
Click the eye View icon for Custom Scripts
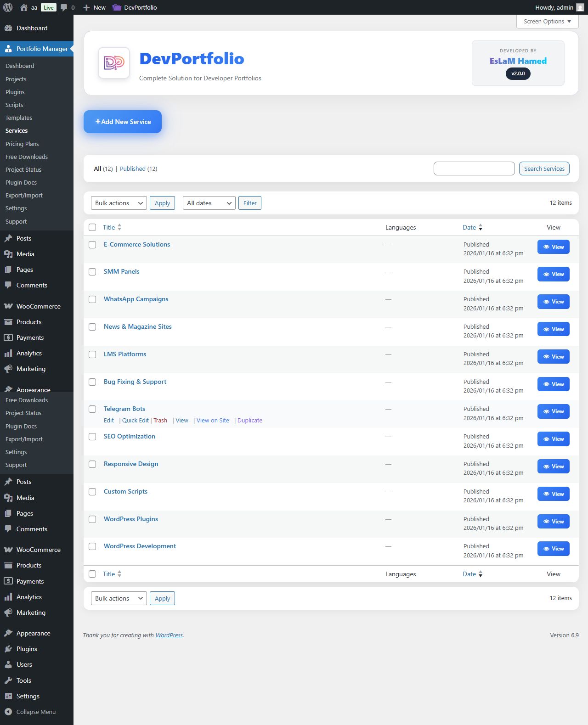click(547, 494)
